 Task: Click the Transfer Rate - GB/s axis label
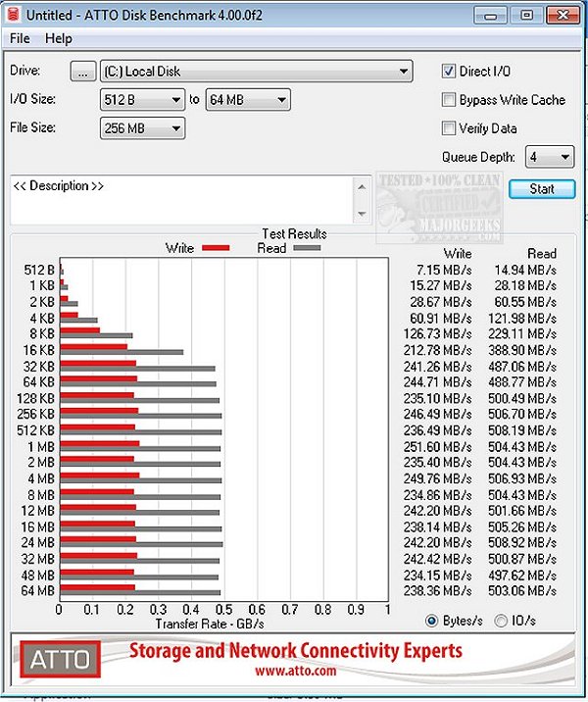point(210,624)
